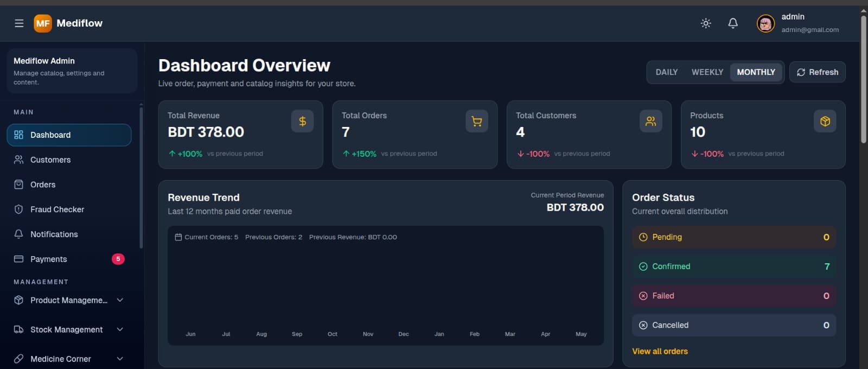Select the MONTHLY period tab
868x369 pixels.
(756, 72)
